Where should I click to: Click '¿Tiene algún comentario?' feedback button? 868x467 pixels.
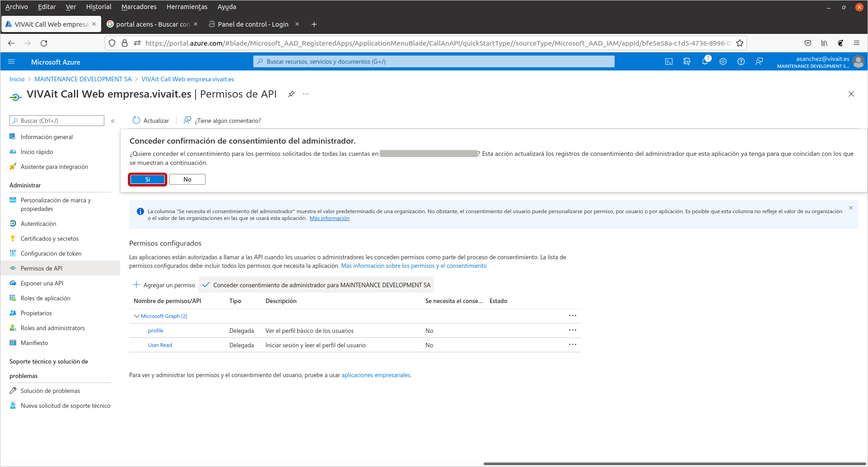[x=222, y=121]
